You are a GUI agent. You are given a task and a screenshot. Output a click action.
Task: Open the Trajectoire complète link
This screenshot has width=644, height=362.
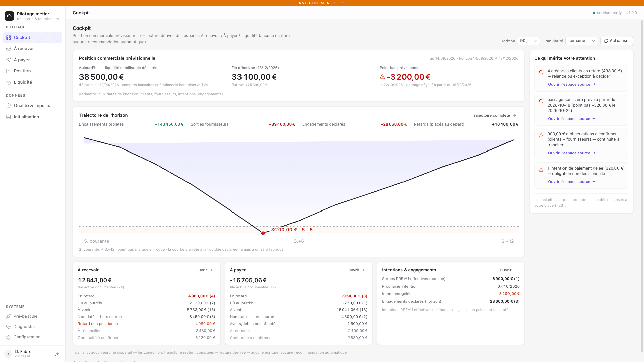tap(494, 115)
